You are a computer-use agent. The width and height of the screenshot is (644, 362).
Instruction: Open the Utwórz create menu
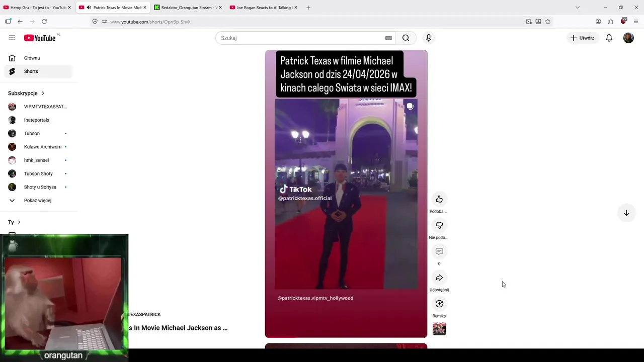(582, 38)
